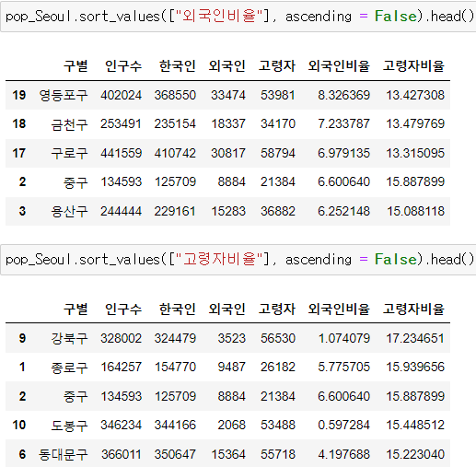
Task: Click the 도봉구 cell
Action: [x=69, y=426]
